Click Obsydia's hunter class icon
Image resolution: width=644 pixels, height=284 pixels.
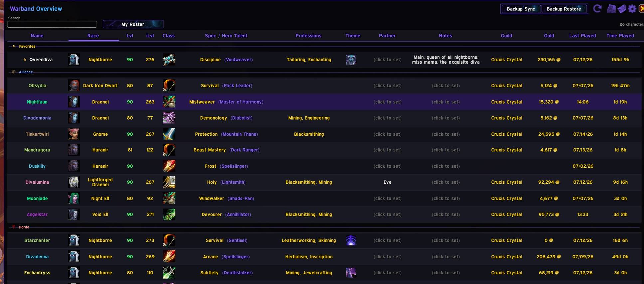click(169, 86)
